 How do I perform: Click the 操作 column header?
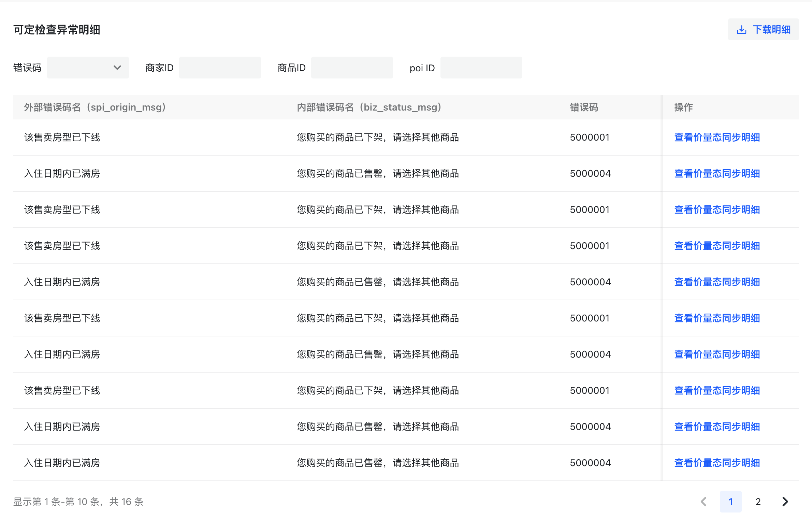(683, 107)
